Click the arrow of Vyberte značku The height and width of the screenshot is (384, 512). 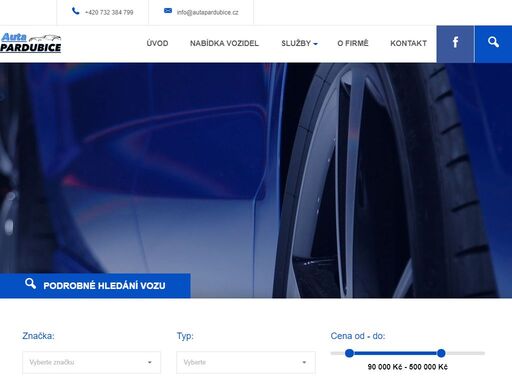(150, 362)
